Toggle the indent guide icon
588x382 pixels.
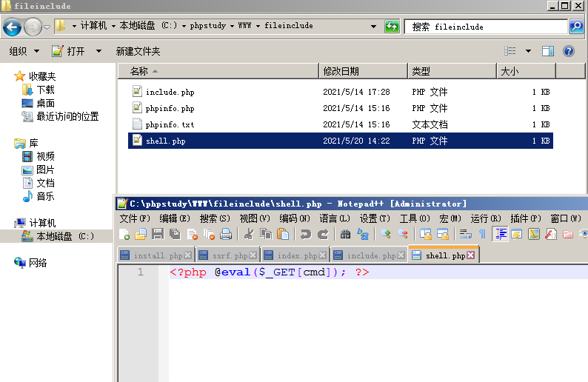tap(500, 234)
